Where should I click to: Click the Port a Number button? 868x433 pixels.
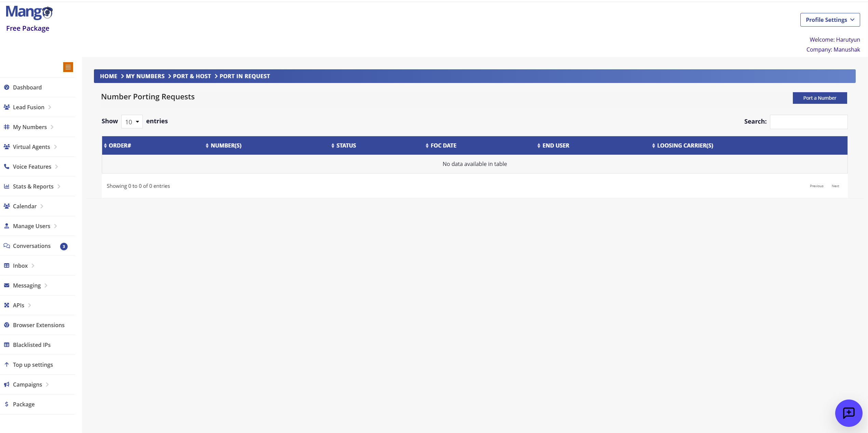[819, 98]
